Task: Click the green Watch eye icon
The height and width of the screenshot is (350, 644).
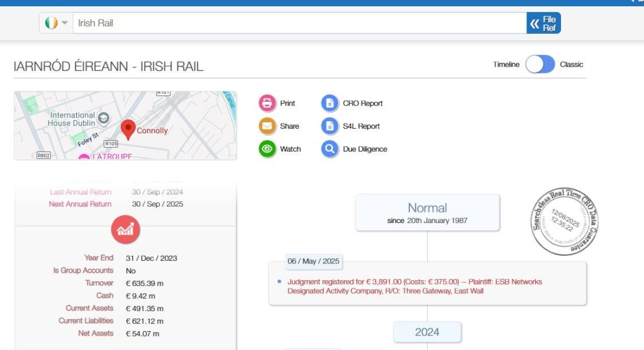Action: coord(267,149)
